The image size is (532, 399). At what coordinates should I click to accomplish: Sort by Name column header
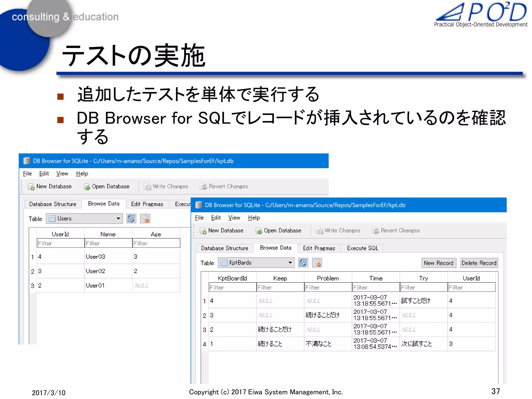108,234
